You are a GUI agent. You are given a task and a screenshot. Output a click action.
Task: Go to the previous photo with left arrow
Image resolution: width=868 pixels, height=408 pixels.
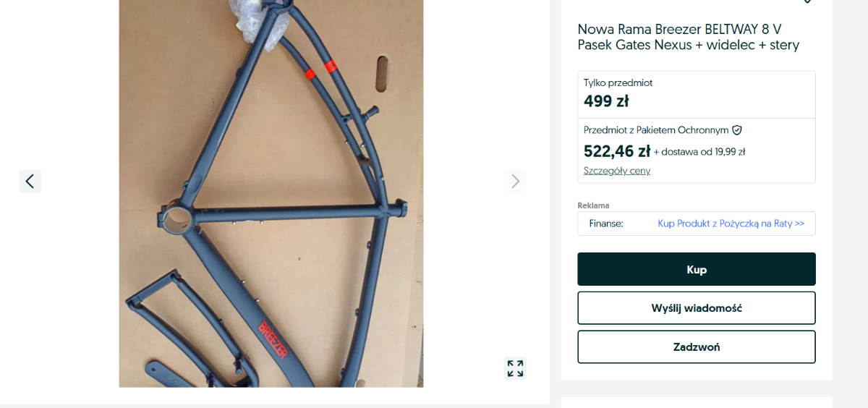point(30,181)
